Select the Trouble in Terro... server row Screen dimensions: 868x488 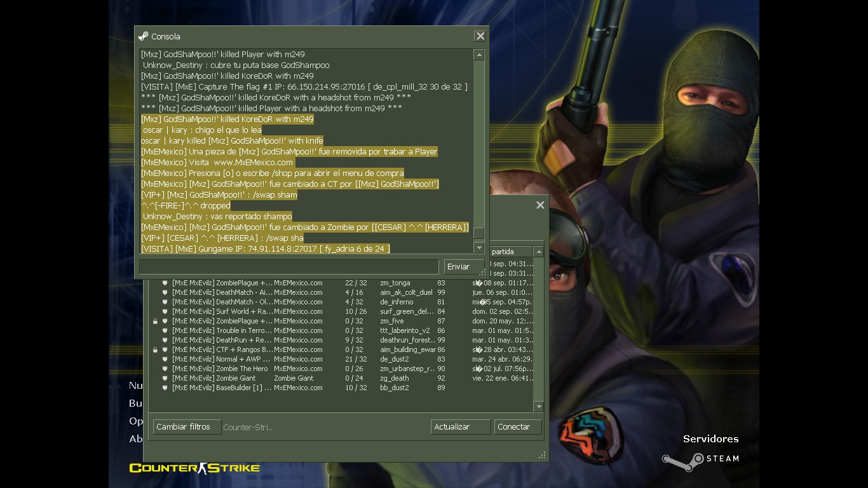click(342, 330)
